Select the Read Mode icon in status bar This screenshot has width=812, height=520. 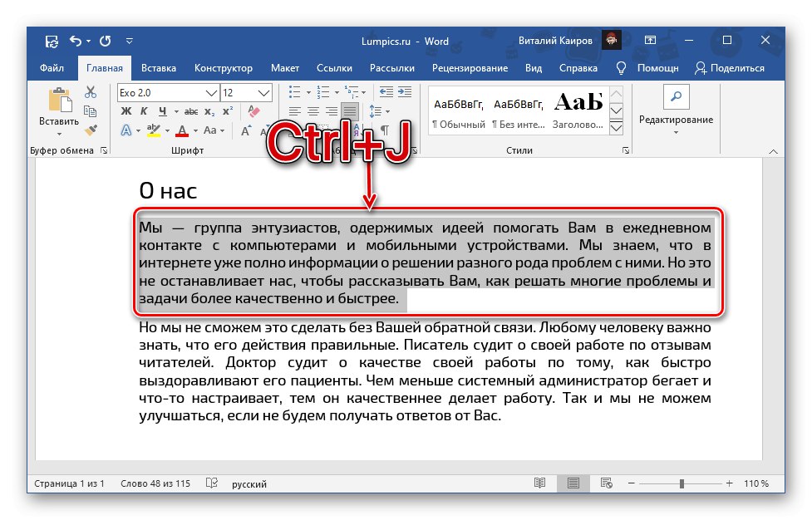(x=539, y=483)
